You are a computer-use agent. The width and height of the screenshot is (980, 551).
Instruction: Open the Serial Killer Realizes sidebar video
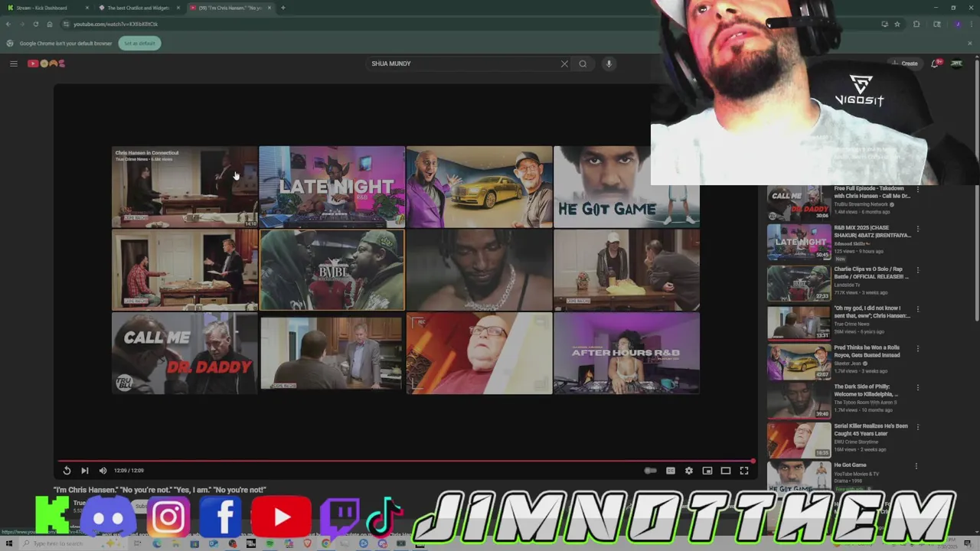pos(871,429)
